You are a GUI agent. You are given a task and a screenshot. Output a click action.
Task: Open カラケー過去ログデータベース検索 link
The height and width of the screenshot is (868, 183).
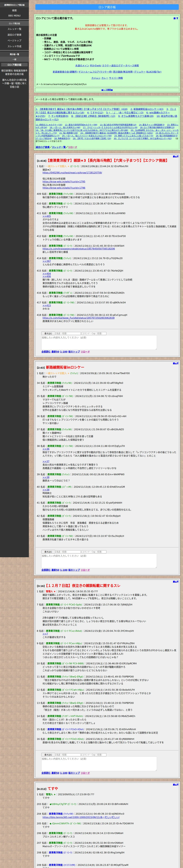coord(120,66)
